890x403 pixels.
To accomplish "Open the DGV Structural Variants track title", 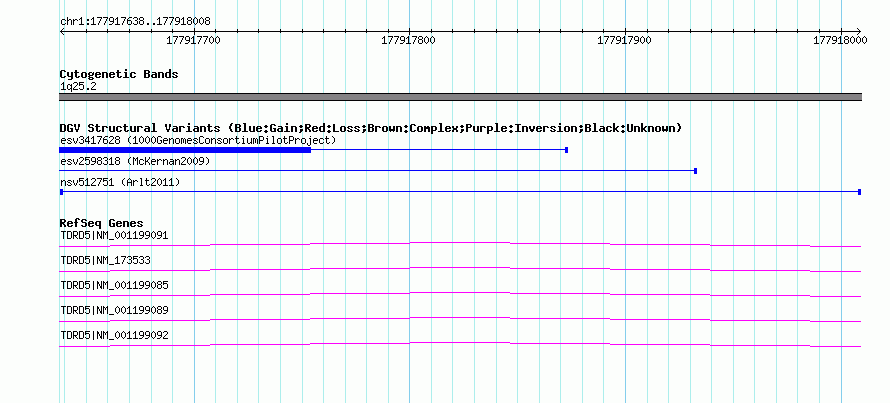I will tap(371, 128).
